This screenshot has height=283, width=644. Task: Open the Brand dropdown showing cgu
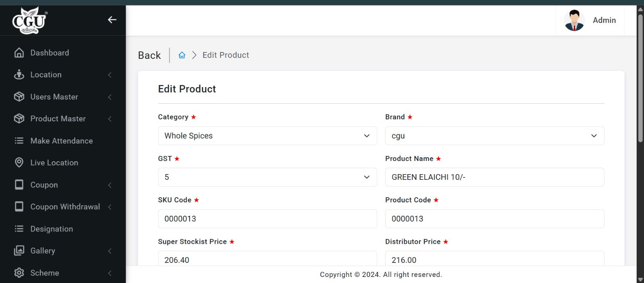(494, 136)
